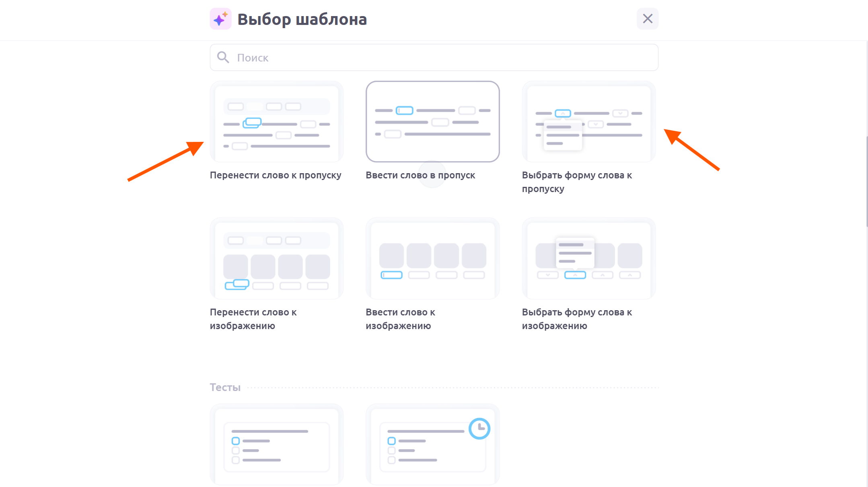Image resolution: width=868 pixels, height=487 pixels.
Task: Click the clock icon on the test card
Action: pos(479,428)
